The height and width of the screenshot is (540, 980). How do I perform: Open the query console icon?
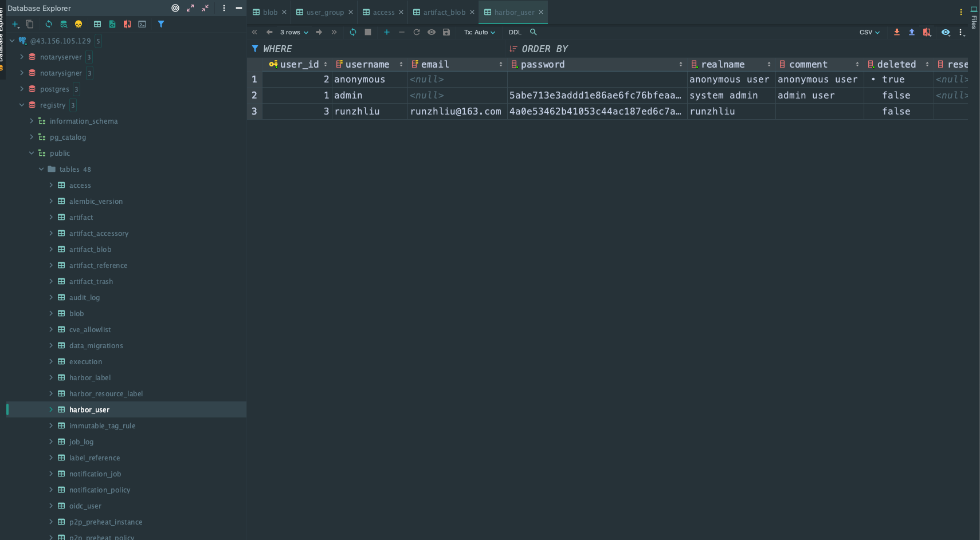pos(142,24)
